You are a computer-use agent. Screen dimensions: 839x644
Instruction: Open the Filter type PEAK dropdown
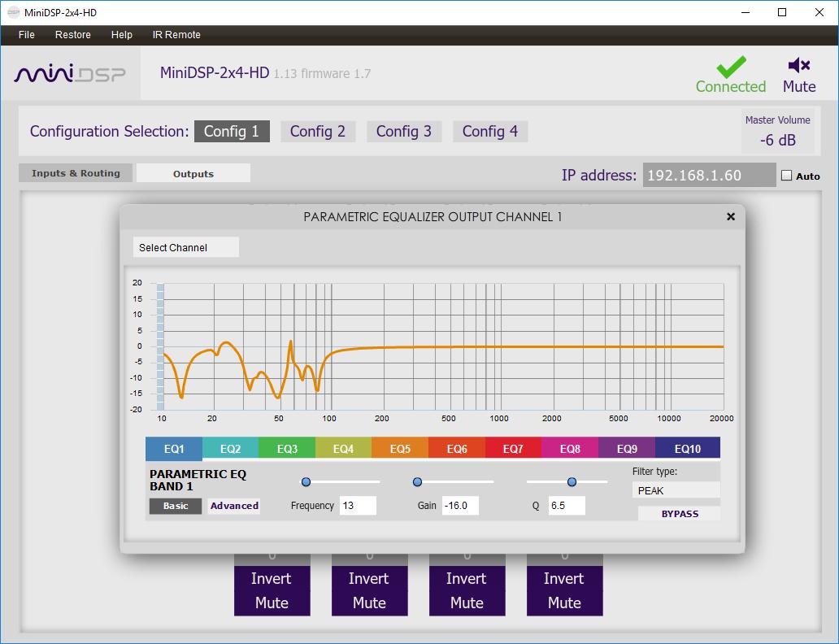click(x=675, y=490)
